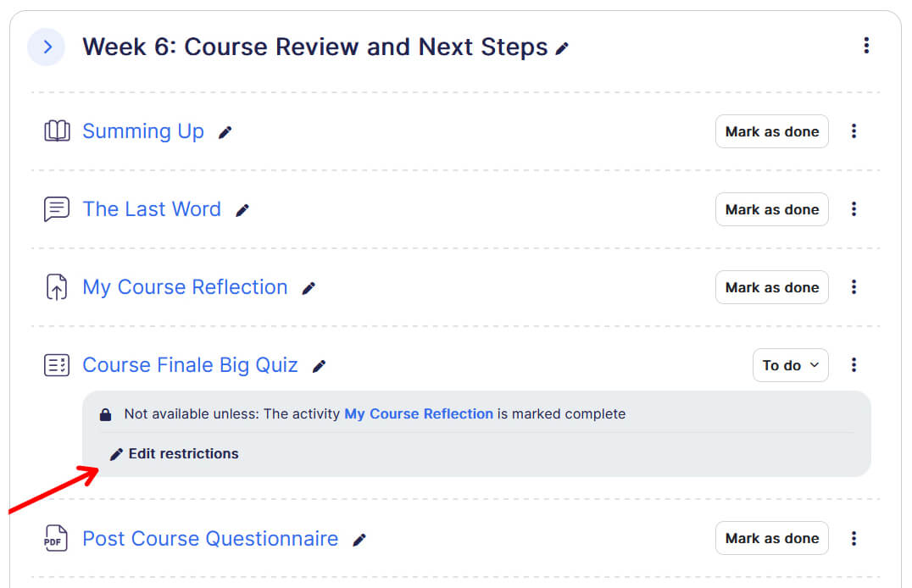Open three-dot menu for Week 6 section

point(865,46)
